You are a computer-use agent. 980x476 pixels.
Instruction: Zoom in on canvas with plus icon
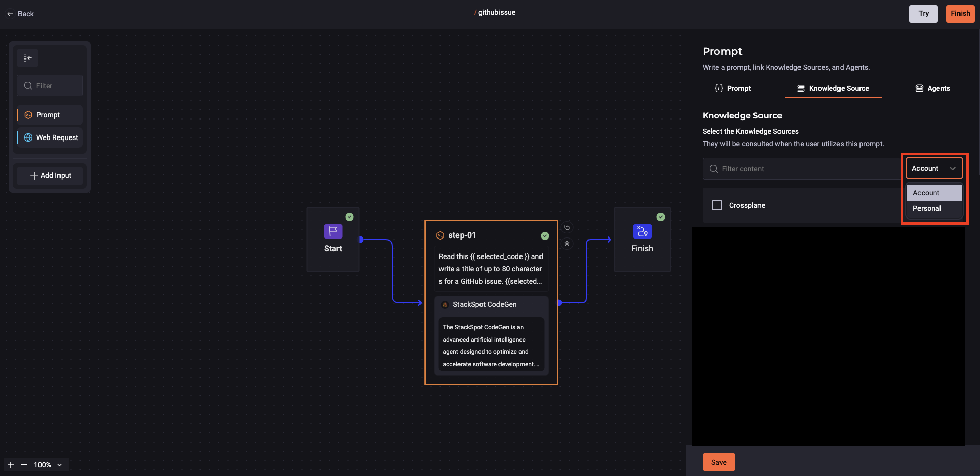coord(10,464)
